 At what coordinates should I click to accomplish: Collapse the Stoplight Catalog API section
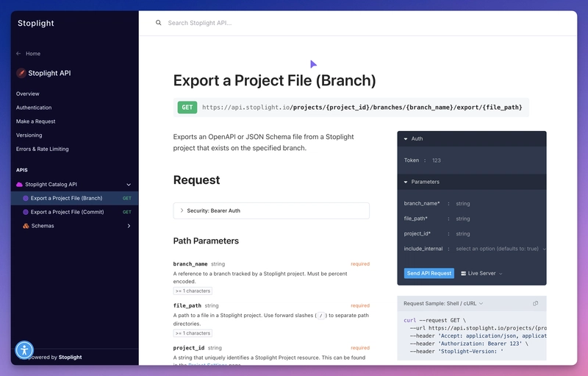[x=129, y=185]
